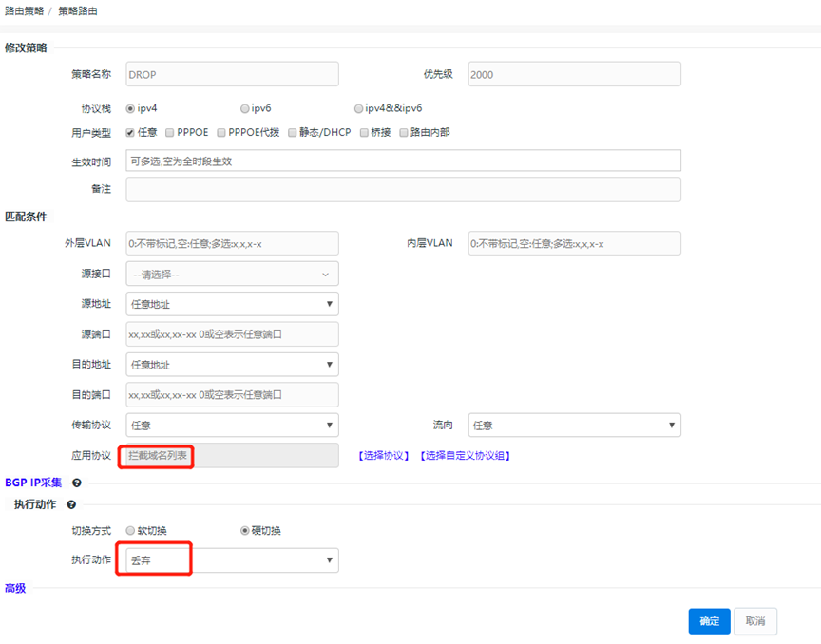Viewport: 821px width, 644px height.
Task: Click 【选择协议】 link
Action: point(384,456)
